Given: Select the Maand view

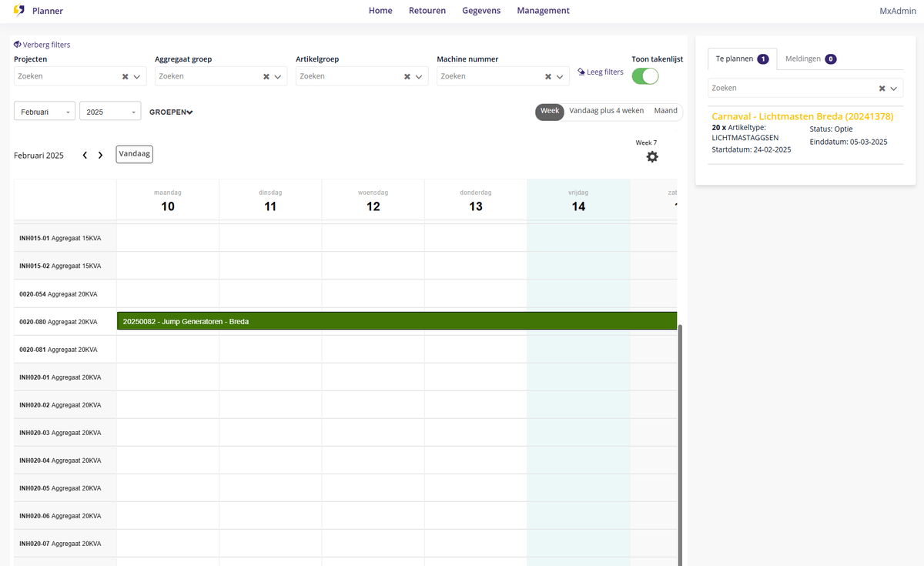Looking at the screenshot, I should click(x=665, y=111).
